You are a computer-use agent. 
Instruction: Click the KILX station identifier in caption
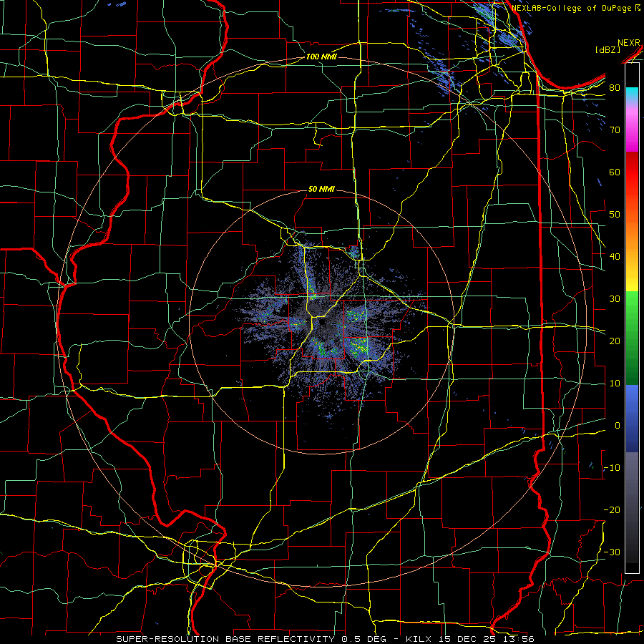(419, 639)
